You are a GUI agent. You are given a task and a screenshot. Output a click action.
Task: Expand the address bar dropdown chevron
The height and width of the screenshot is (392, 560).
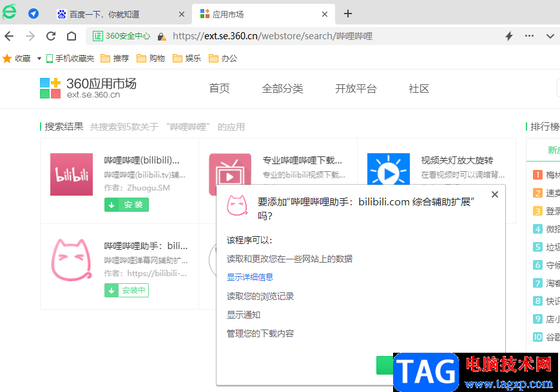pyautogui.click(x=550, y=36)
